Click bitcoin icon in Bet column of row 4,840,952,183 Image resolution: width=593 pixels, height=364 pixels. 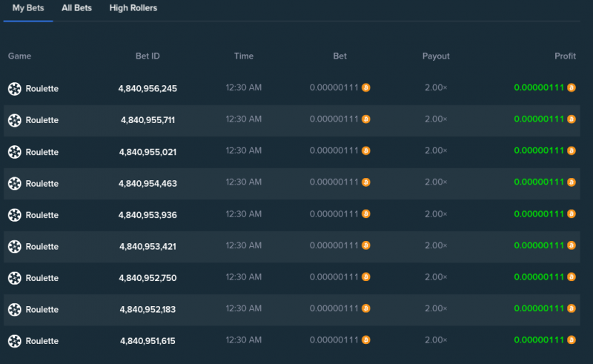[365, 308]
